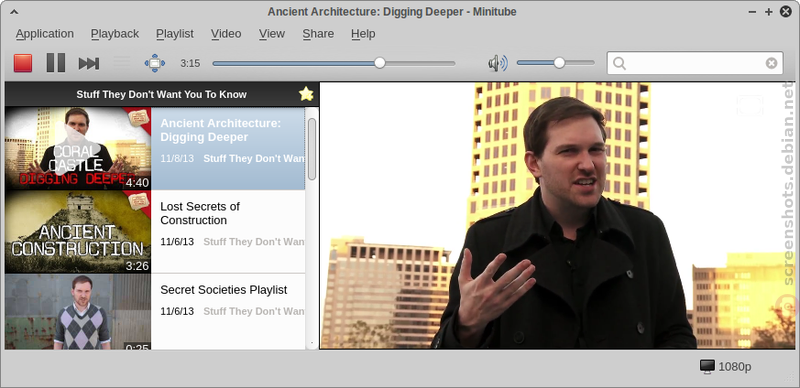Open the Share menu
800x388 pixels.
(x=318, y=34)
